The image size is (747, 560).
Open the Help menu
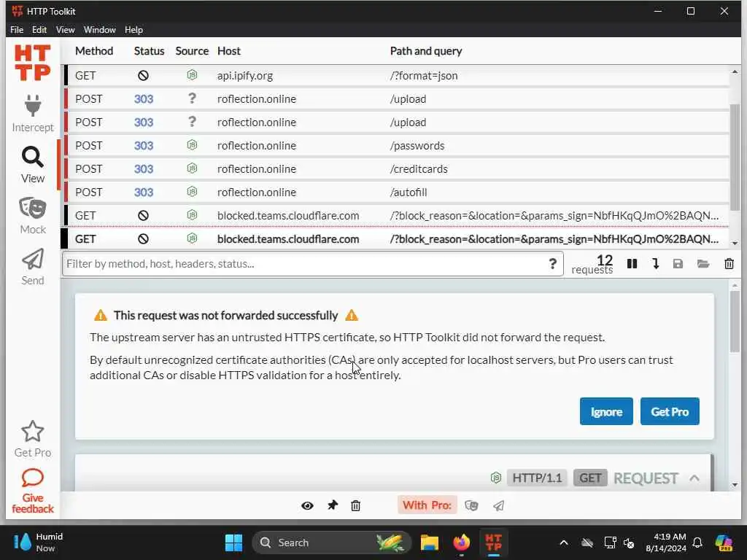tap(134, 29)
